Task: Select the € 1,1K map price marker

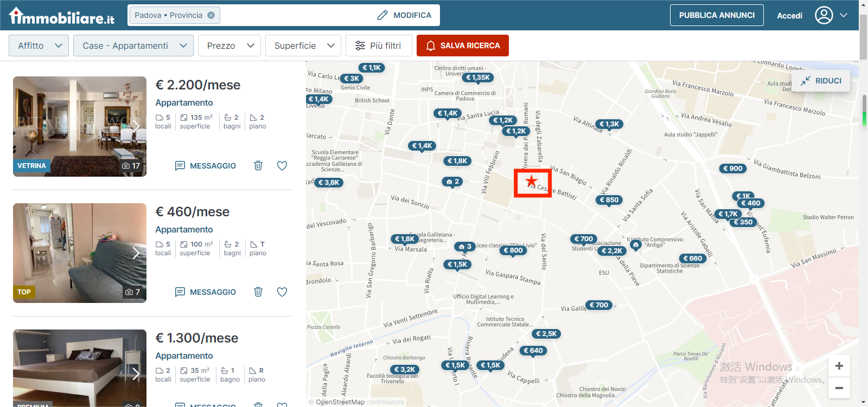Action: coord(372,68)
